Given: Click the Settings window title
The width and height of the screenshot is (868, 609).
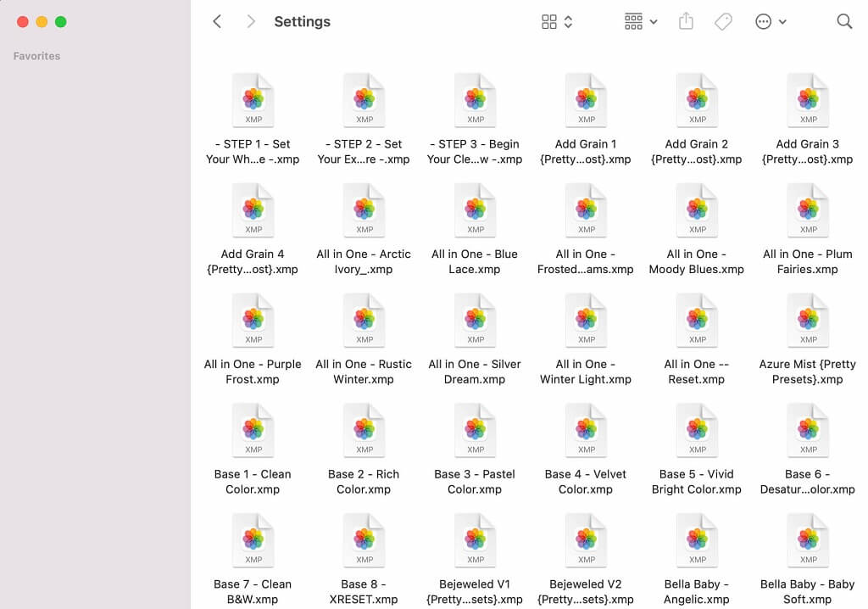Looking at the screenshot, I should (302, 22).
